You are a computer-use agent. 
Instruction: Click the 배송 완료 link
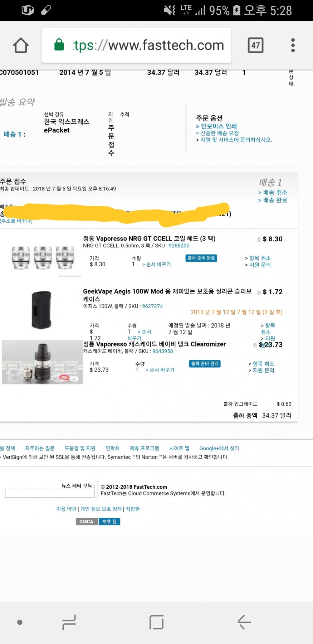tap(275, 200)
